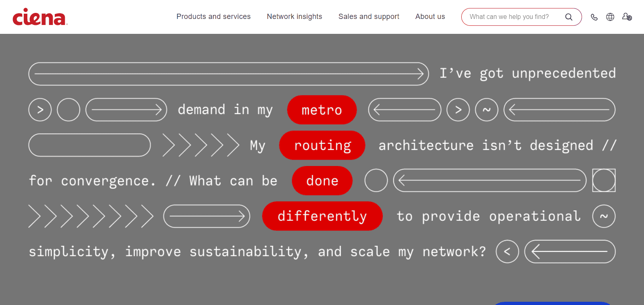This screenshot has width=644, height=305.
Task: Select the red "metro" pill
Action: click(322, 110)
